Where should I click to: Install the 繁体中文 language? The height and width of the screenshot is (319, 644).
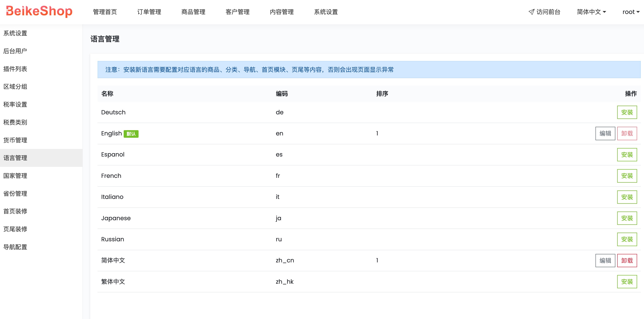tap(627, 281)
